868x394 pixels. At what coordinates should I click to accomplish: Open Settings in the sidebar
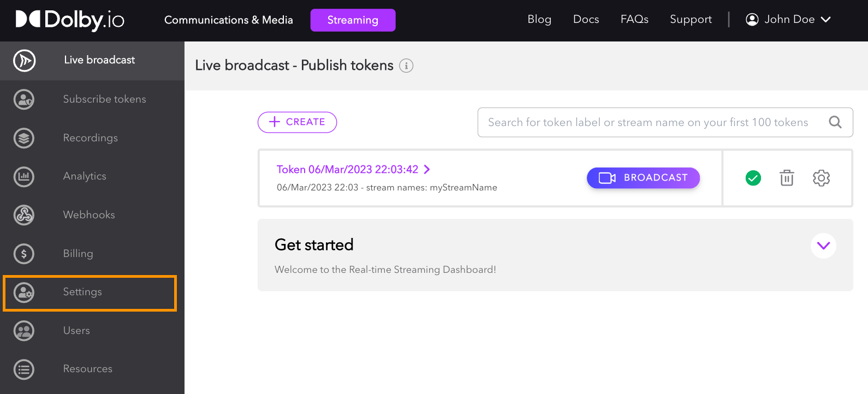coord(90,293)
